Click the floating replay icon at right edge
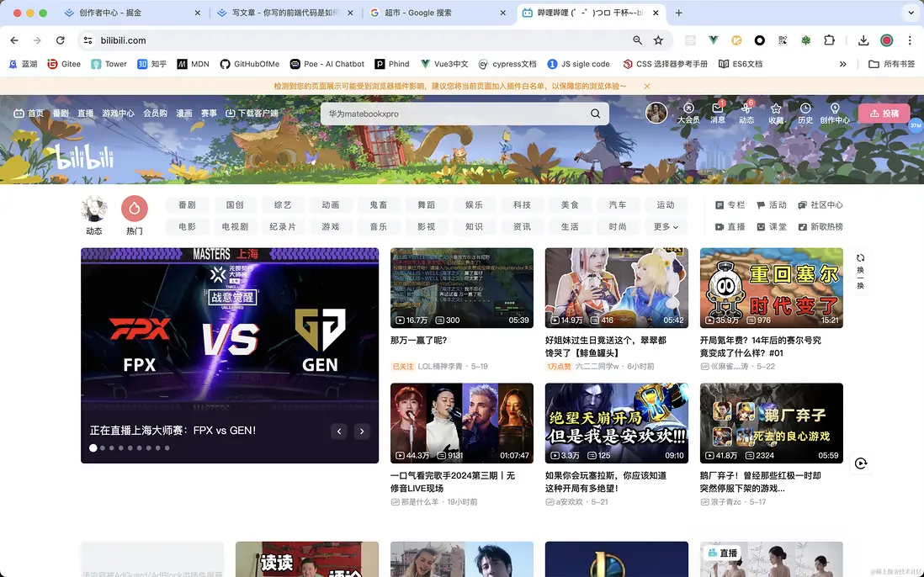Viewport: 924px width, 577px height. point(861,463)
